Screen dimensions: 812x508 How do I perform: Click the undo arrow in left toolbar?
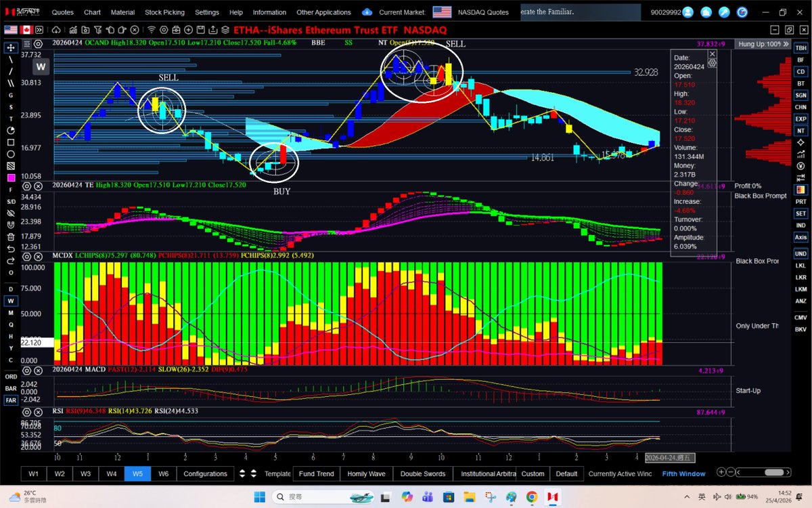pos(11,249)
